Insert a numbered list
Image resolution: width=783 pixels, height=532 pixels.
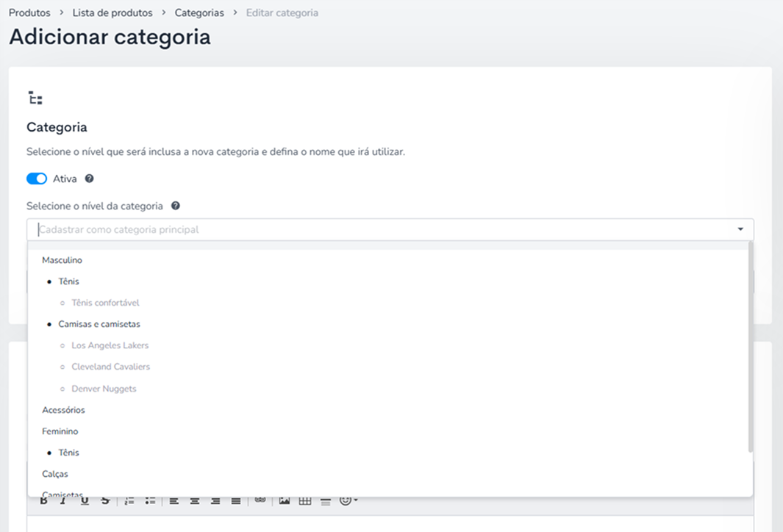[129, 501]
